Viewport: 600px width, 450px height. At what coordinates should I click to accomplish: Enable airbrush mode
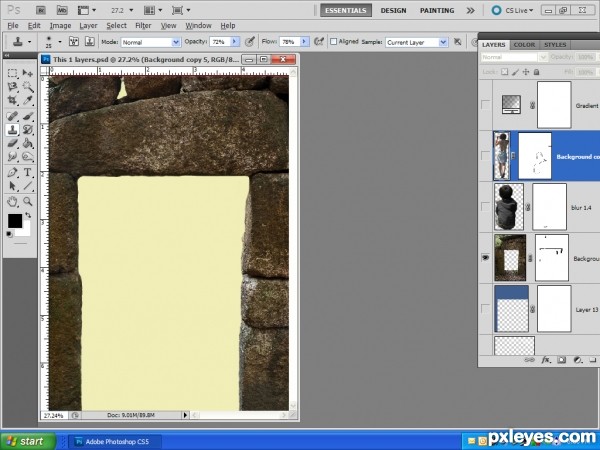[319, 42]
